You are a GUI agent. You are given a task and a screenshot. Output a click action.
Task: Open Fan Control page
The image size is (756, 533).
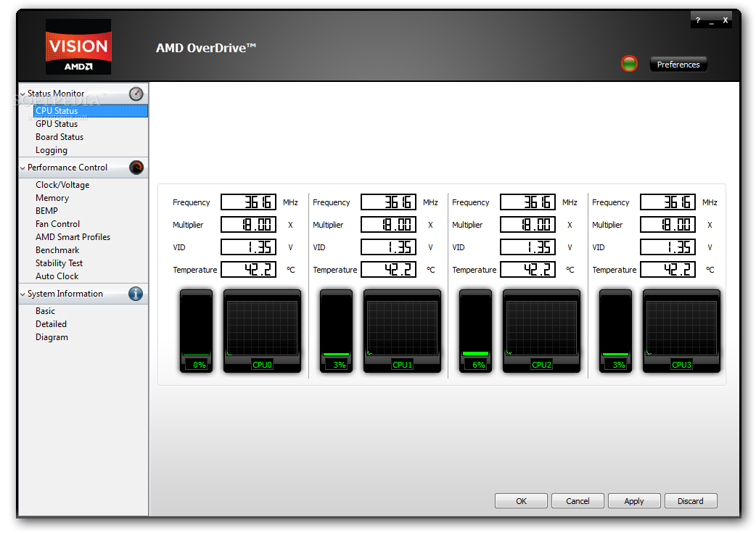click(x=57, y=223)
